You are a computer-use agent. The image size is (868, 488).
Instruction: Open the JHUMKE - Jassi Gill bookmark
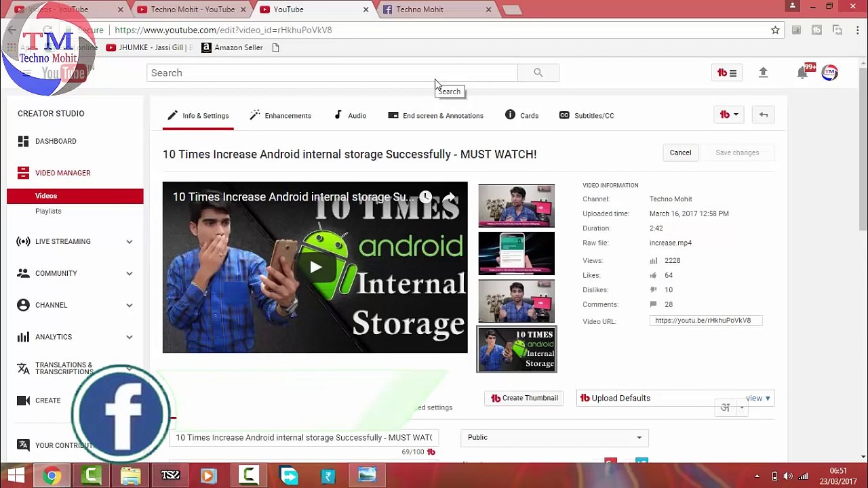pos(149,47)
